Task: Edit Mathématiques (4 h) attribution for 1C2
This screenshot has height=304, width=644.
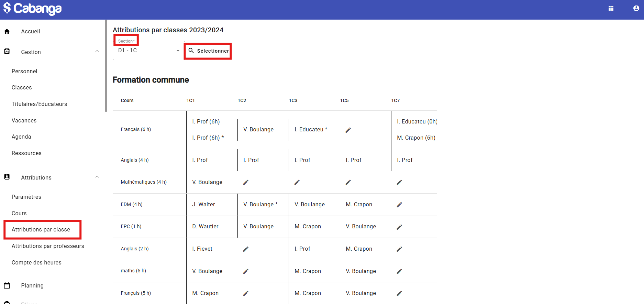Action: (246, 182)
